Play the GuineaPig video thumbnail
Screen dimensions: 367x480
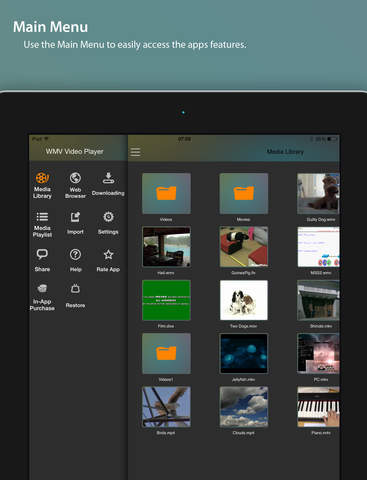click(244, 247)
